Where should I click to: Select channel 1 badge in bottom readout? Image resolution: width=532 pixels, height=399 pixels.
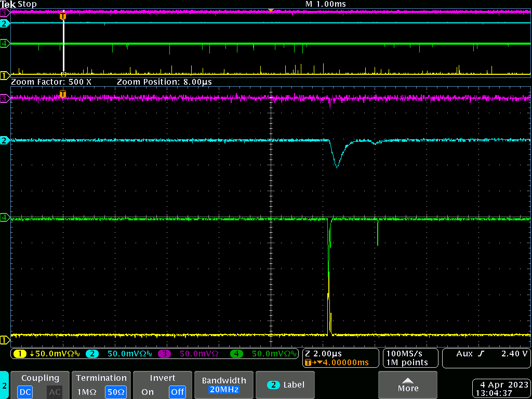tap(21, 354)
